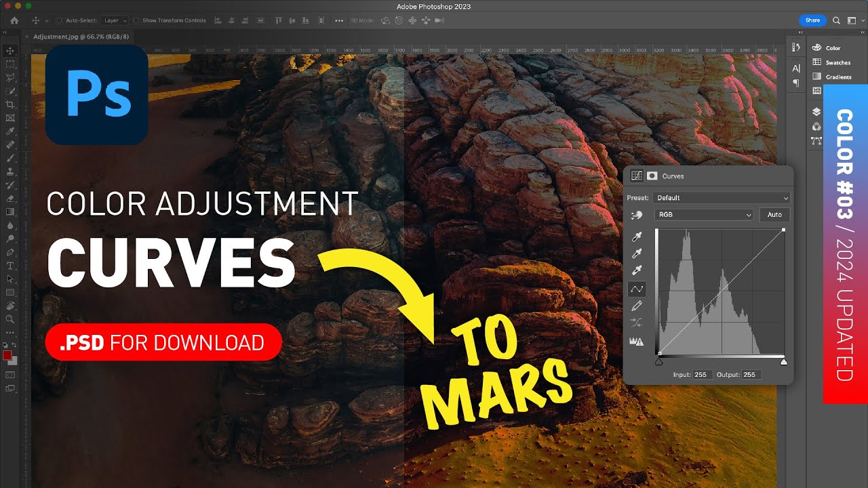Select the Brush tool
868x488 pixels.
coord(10,157)
